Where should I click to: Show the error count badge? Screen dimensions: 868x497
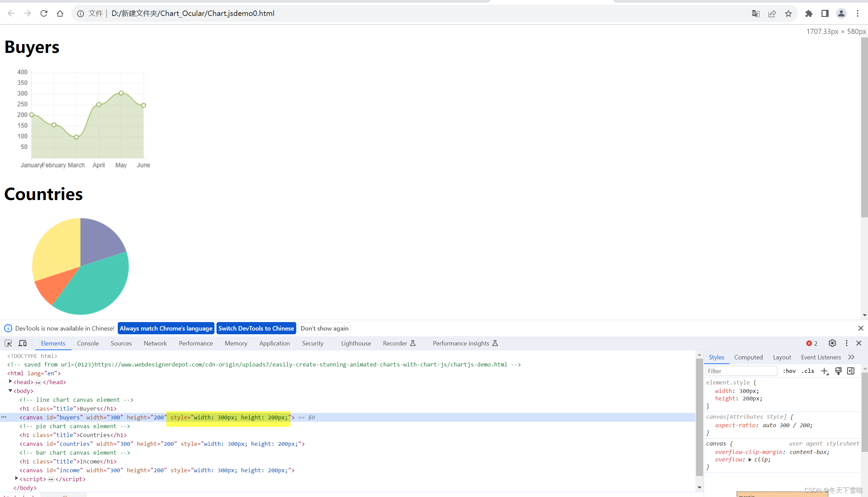tap(812, 343)
